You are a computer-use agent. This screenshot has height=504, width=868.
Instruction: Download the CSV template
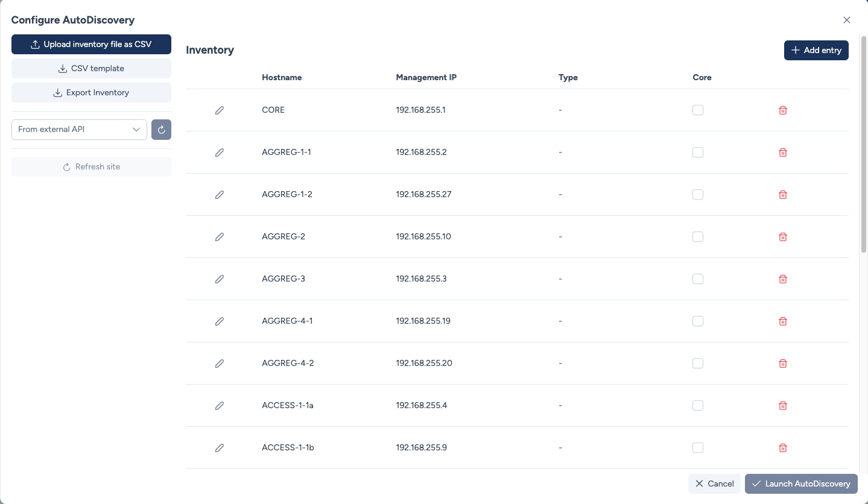(91, 69)
